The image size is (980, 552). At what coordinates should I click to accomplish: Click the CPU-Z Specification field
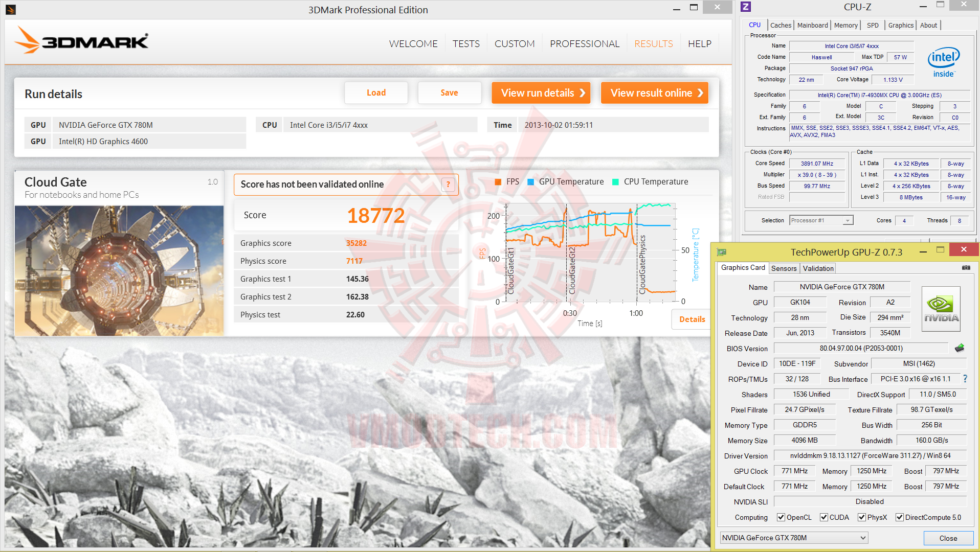[x=879, y=95]
